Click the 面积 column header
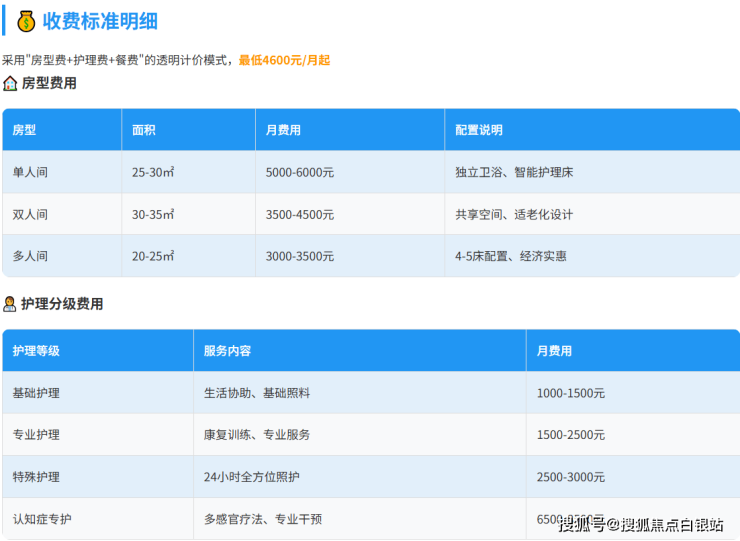 click(x=144, y=130)
